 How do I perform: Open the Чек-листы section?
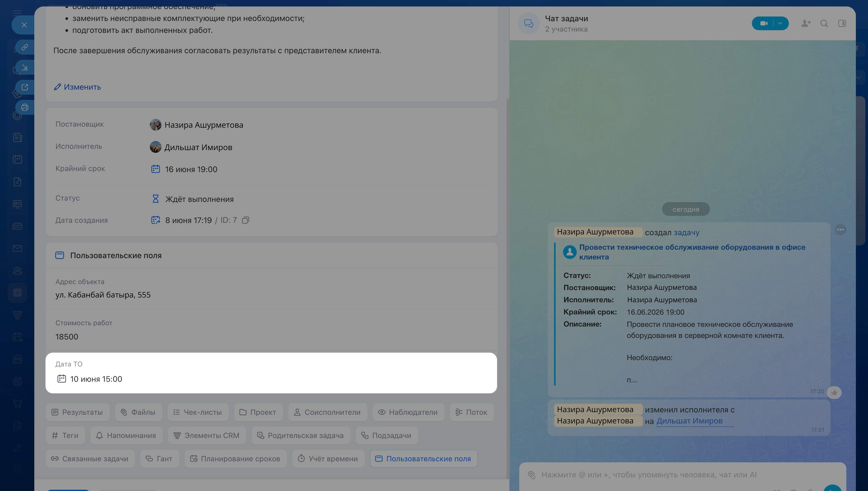point(198,412)
